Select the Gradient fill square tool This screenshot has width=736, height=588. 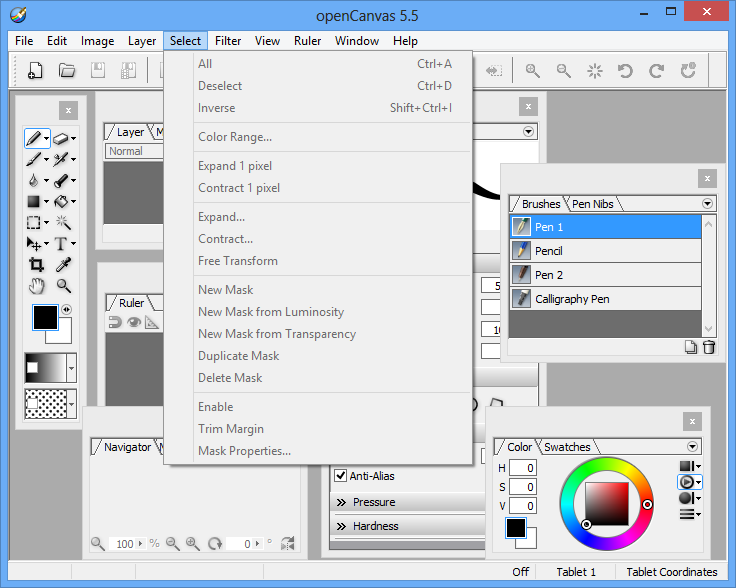point(33,201)
